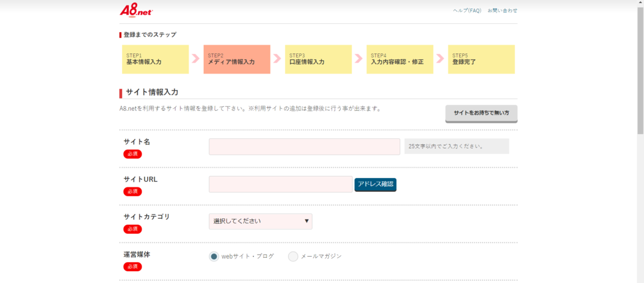Click the 登録までのステップ heading text
The width and height of the screenshot is (644, 283).
click(x=150, y=35)
